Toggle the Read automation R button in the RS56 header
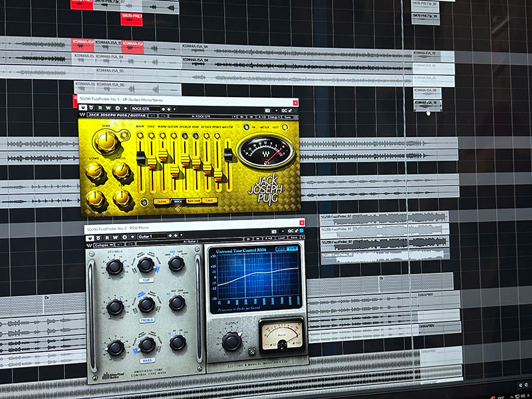 point(107,237)
